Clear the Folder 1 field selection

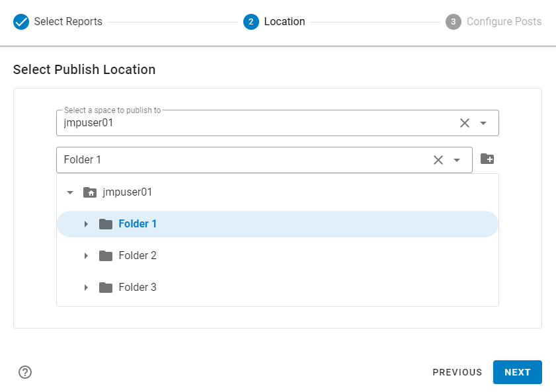pyautogui.click(x=438, y=160)
